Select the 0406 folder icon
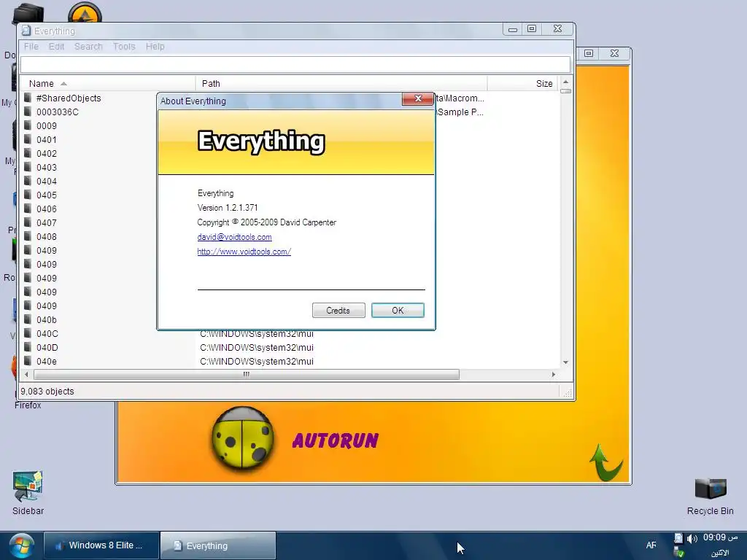Viewport: 747px width, 560px height. [28, 209]
